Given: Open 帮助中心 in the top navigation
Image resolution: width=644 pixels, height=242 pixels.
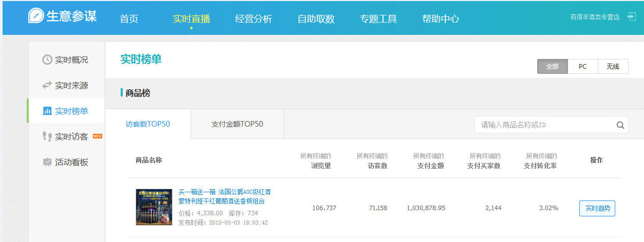Looking at the screenshot, I should 440,19.
